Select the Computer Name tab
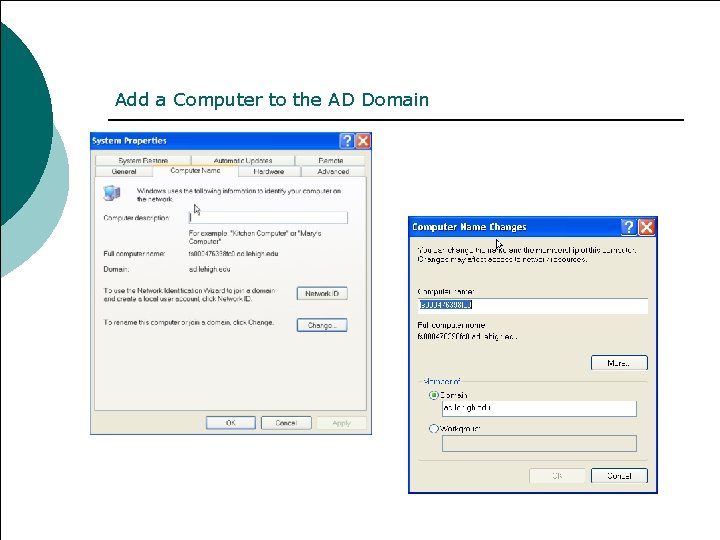Viewport: 720px width, 540px height. [x=195, y=170]
